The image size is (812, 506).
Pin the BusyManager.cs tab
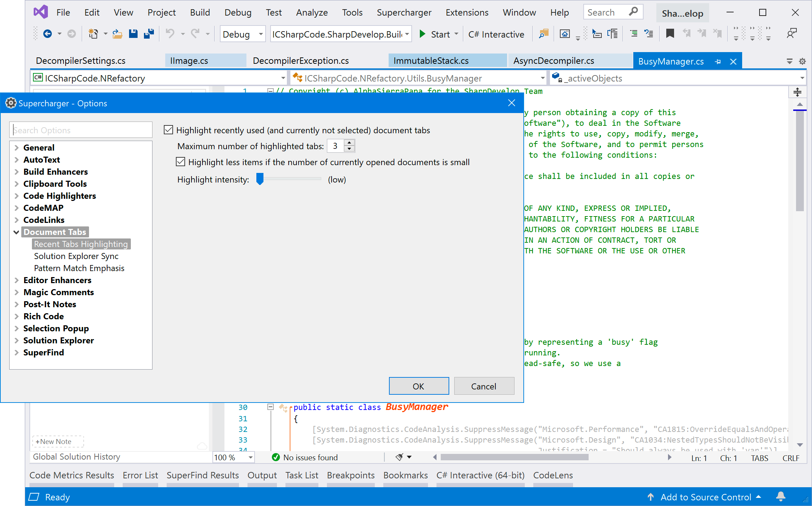point(718,61)
